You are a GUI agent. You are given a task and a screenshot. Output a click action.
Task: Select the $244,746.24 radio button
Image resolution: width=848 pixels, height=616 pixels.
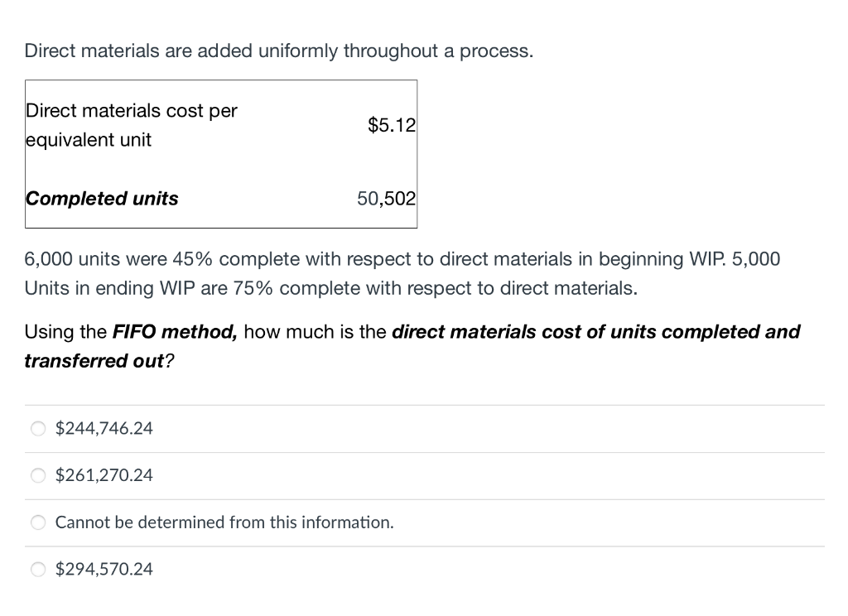(37, 429)
